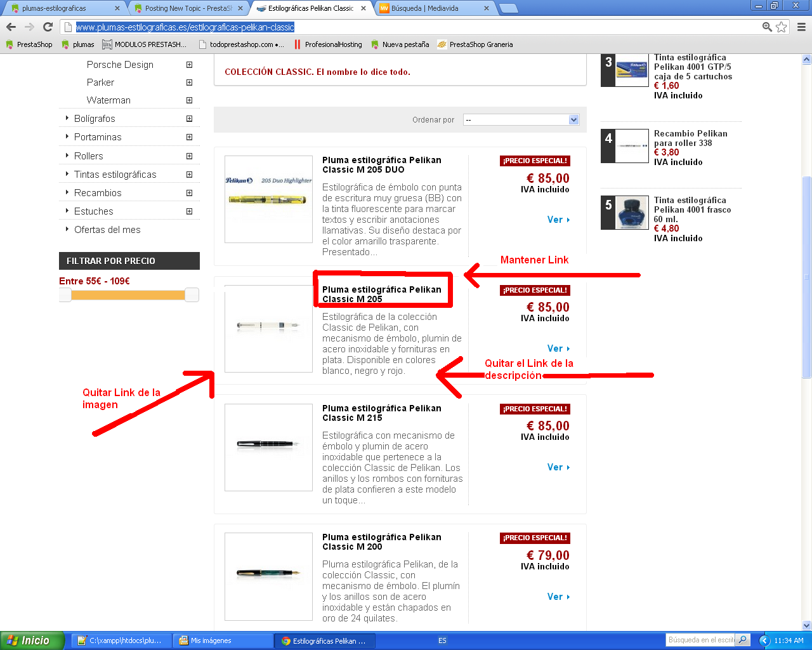This screenshot has width=812, height=650.
Task: Close the plumas-estilograficas tab
Action: pos(117,8)
